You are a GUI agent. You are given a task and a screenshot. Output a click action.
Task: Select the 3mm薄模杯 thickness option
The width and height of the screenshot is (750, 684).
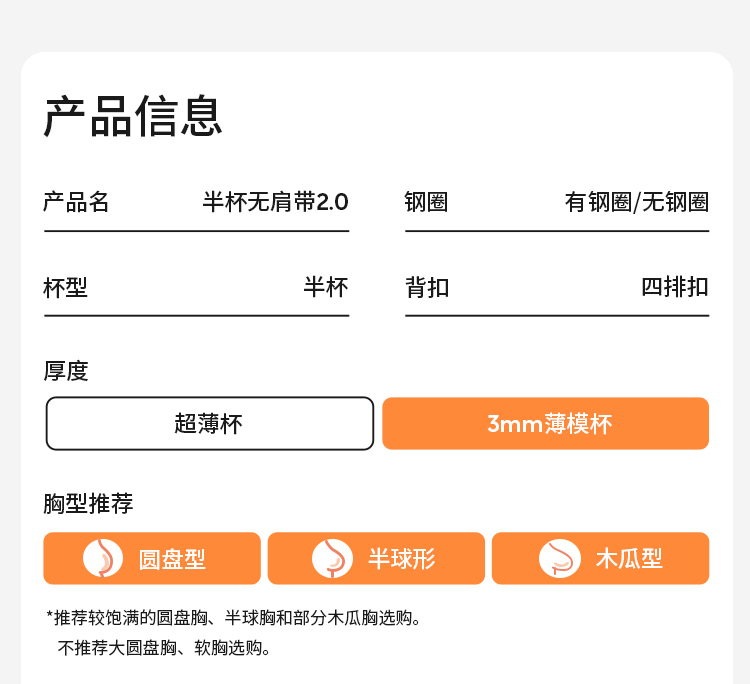(546, 424)
